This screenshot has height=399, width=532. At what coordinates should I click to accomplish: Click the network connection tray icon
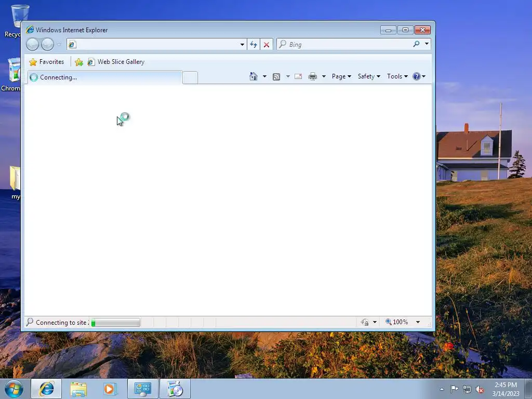[x=467, y=390]
